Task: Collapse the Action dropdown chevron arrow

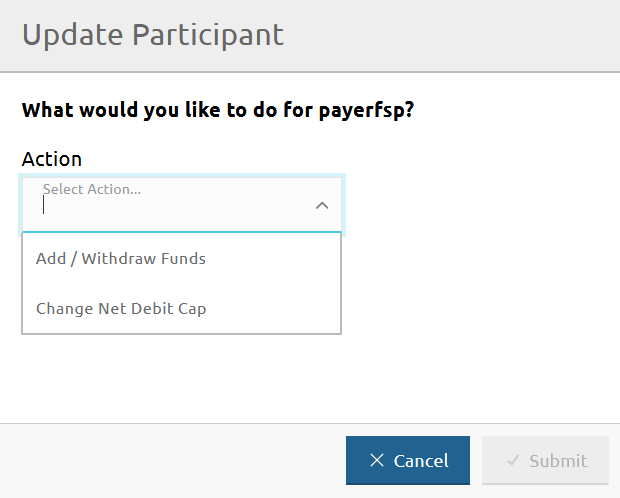Action: [322, 205]
